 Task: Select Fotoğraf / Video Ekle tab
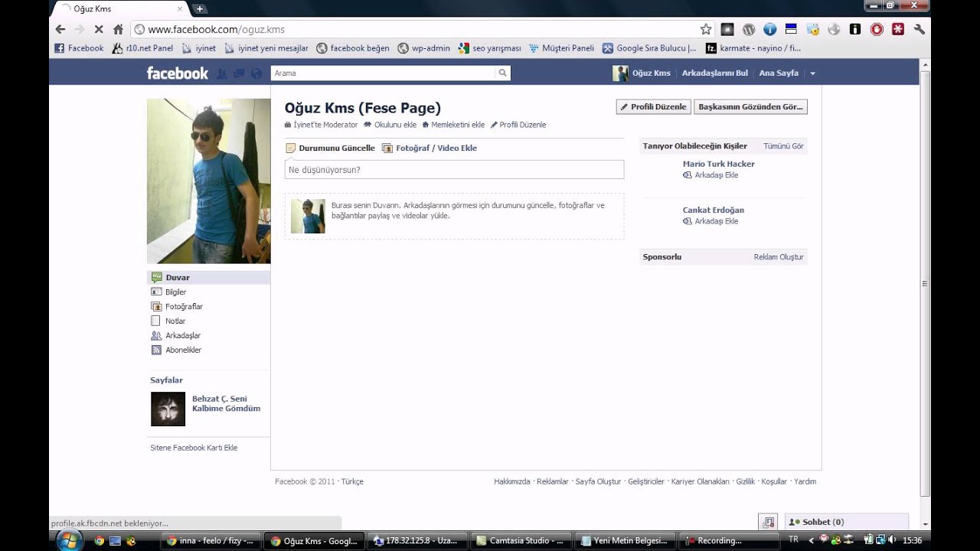click(430, 148)
